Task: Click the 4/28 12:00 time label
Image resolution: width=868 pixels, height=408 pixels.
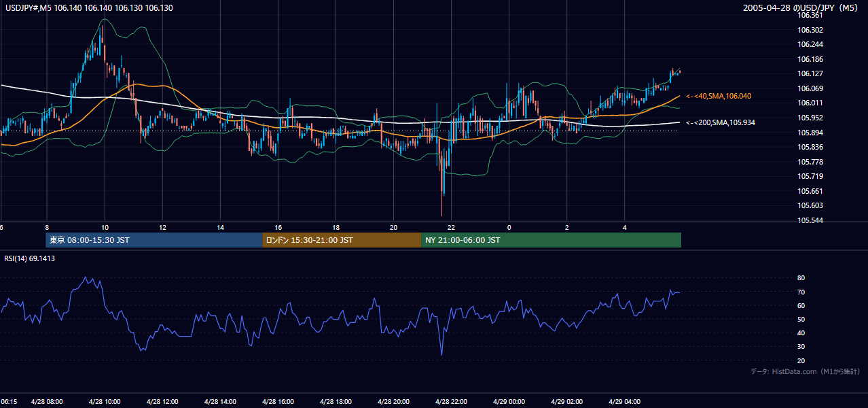Action: pos(162,402)
